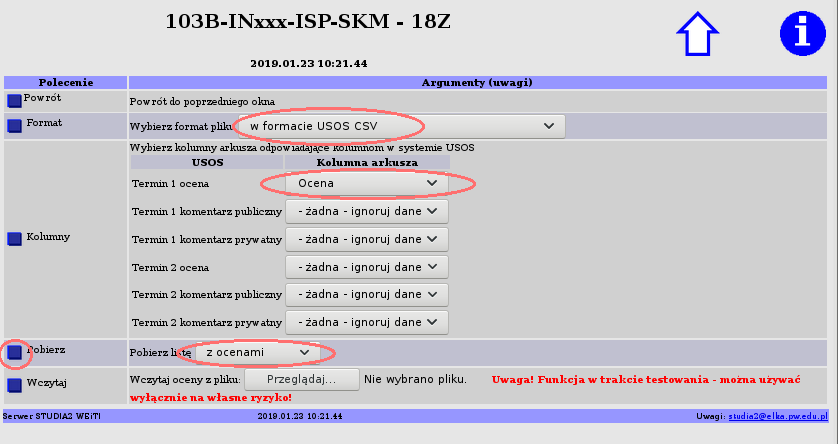Open Termin 1 komentarz publiczny dropdown
This screenshot has height=444, width=838.
(x=367, y=211)
